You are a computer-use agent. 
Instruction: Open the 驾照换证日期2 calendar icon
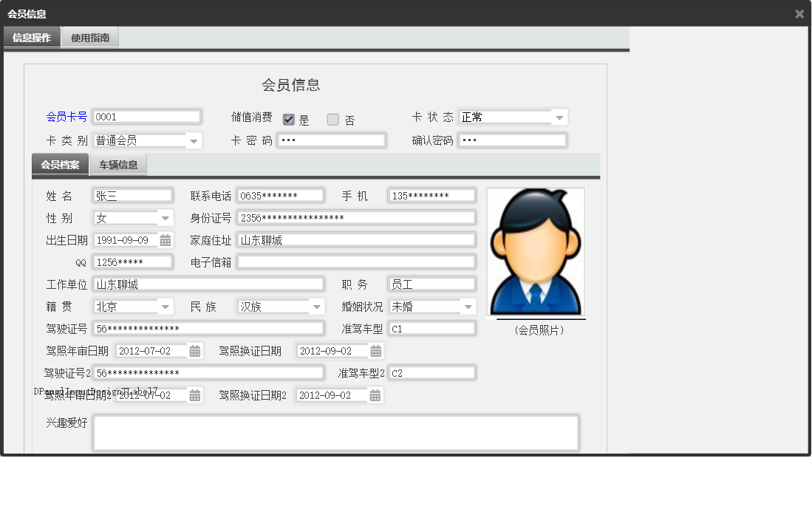[x=376, y=395]
